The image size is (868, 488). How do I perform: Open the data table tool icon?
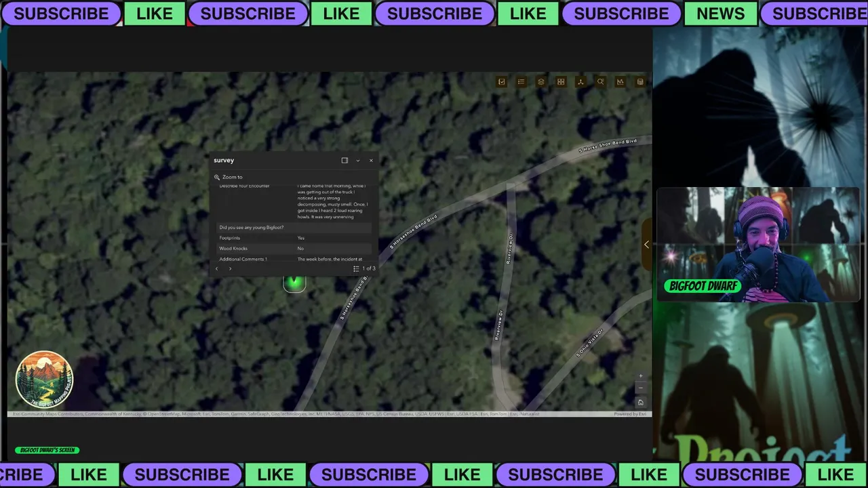[x=639, y=82]
